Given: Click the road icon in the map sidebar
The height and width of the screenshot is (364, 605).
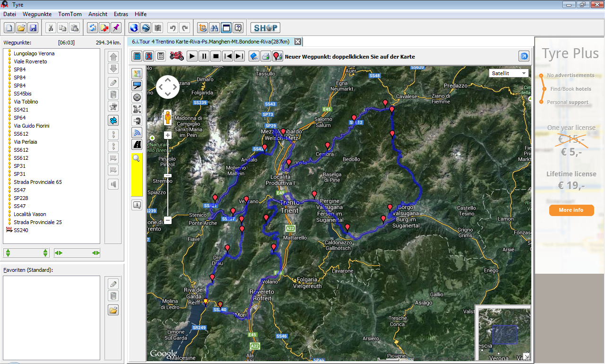Looking at the screenshot, I should pos(137,145).
